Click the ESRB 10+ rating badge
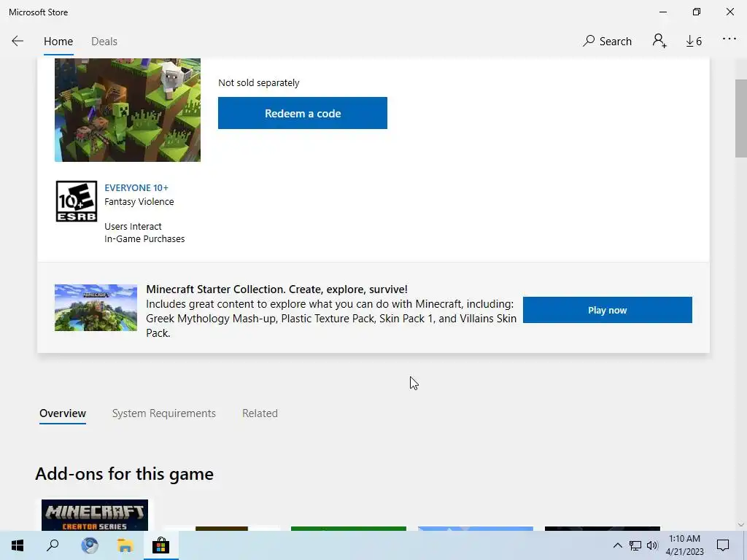The height and width of the screenshot is (560, 747). [76, 201]
